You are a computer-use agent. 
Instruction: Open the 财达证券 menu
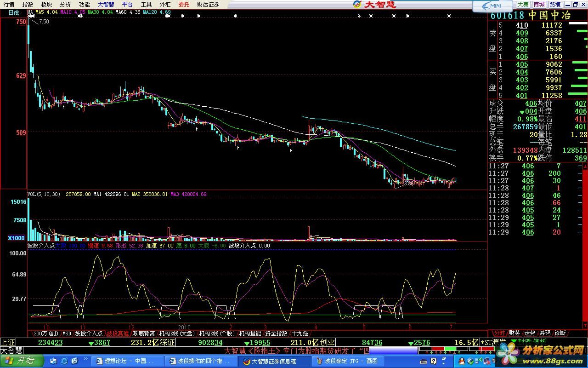pyautogui.click(x=208, y=4)
